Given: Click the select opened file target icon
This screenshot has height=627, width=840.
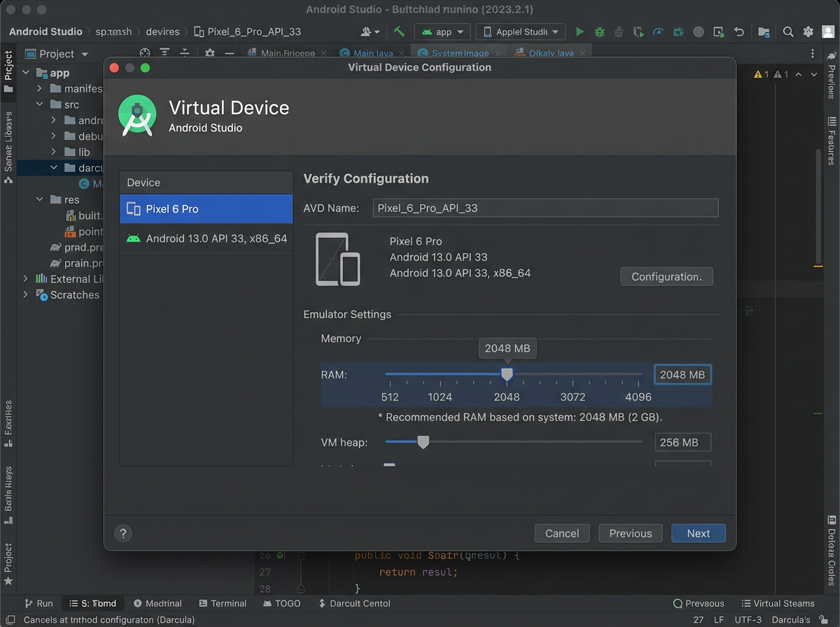Looking at the screenshot, I should pyautogui.click(x=145, y=53).
